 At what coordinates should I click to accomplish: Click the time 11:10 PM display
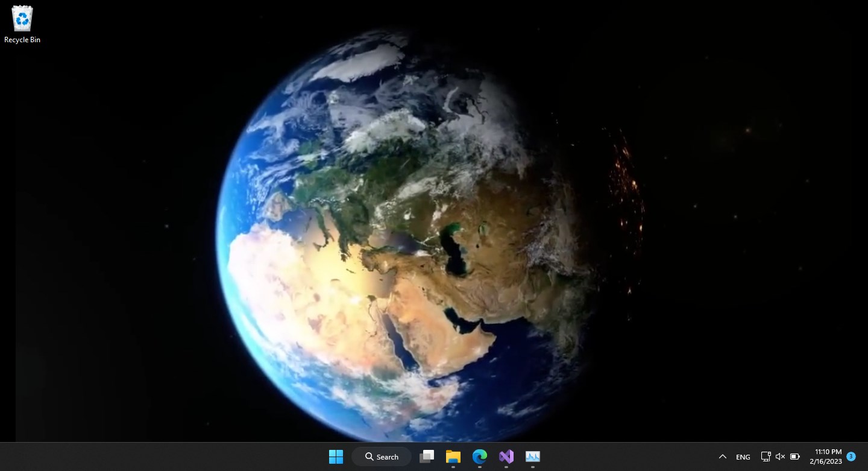(827, 451)
